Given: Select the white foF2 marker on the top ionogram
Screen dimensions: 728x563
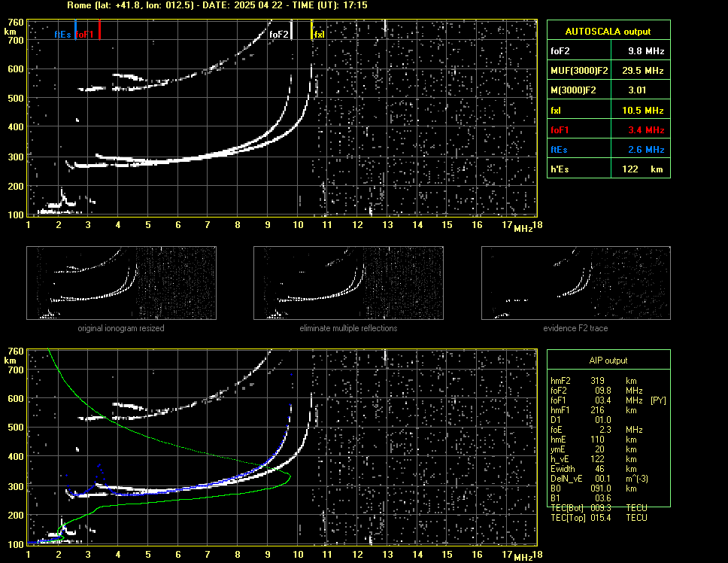Looking at the screenshot, I should (x=292, y=30).
